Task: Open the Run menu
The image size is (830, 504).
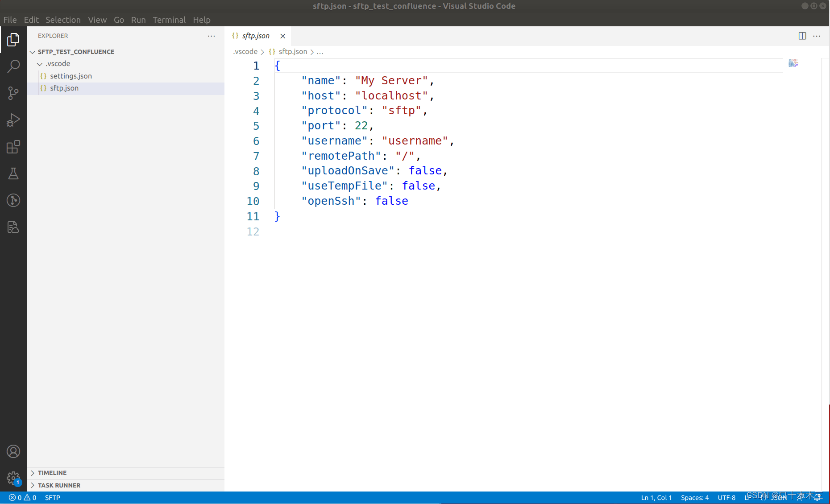Action: pyautogui.click(x=138, y=20)
